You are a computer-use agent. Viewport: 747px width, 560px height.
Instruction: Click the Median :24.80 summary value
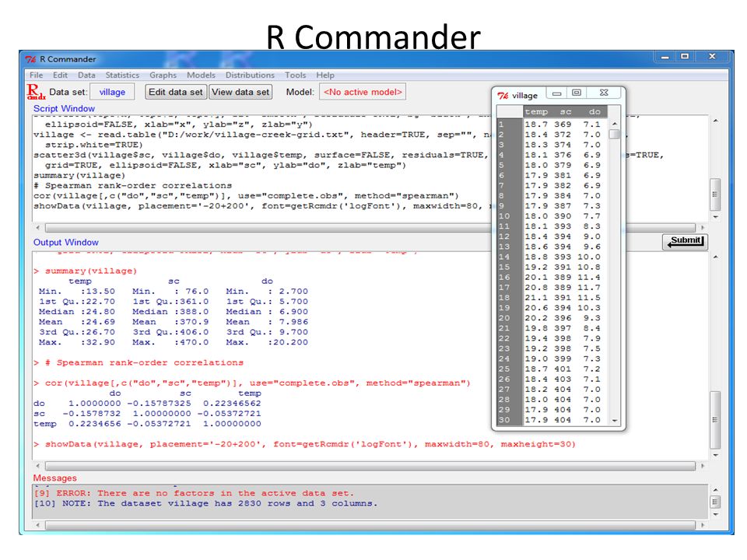click(77, 312)
